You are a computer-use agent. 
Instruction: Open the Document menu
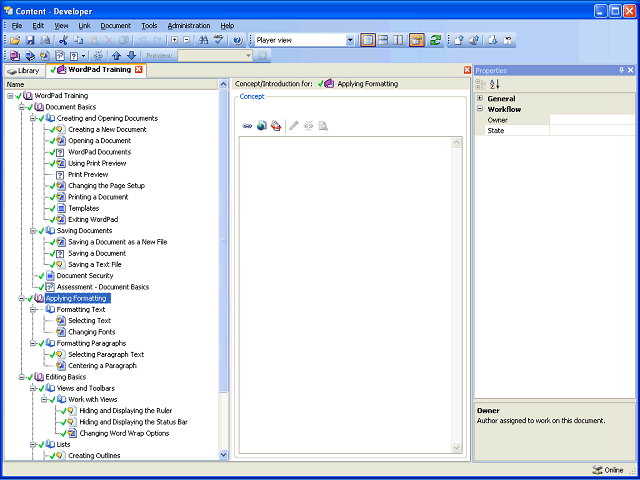[116, 26]
